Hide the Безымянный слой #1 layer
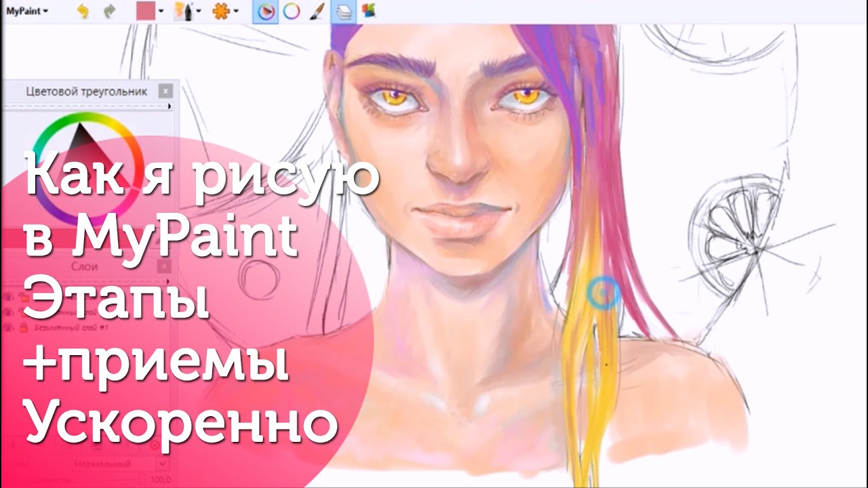The image size is (868, 488). (x=9, y=327)
